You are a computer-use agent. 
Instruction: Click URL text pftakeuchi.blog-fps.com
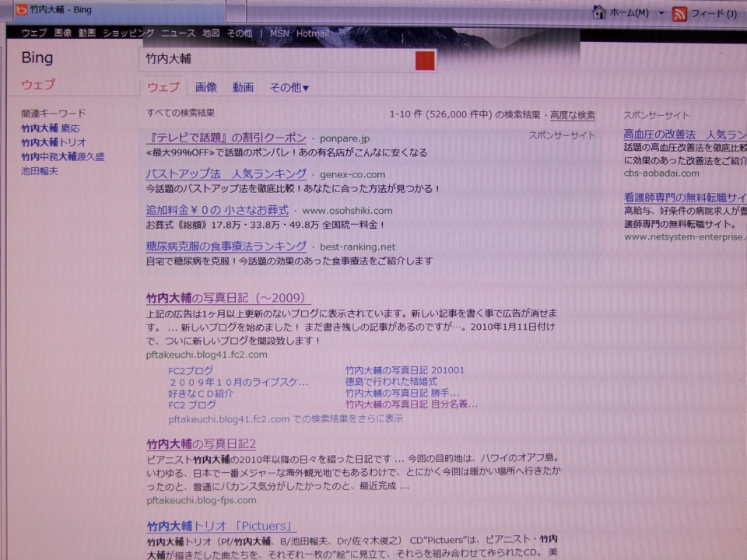click(202, 500)
